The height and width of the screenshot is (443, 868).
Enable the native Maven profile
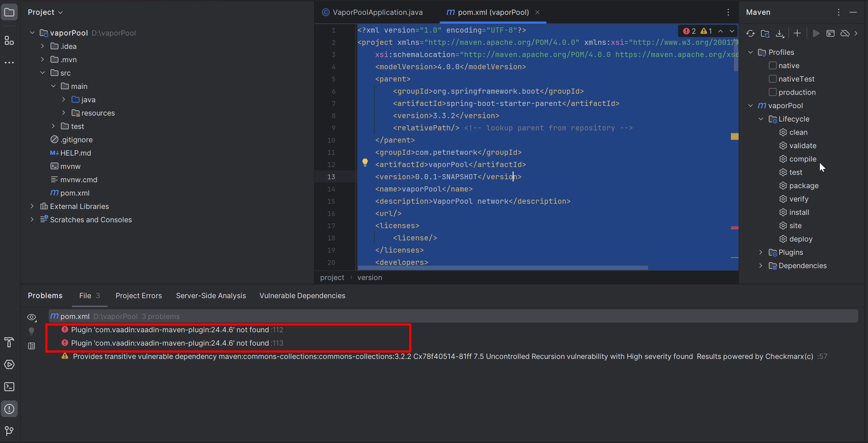pos(773,66)
